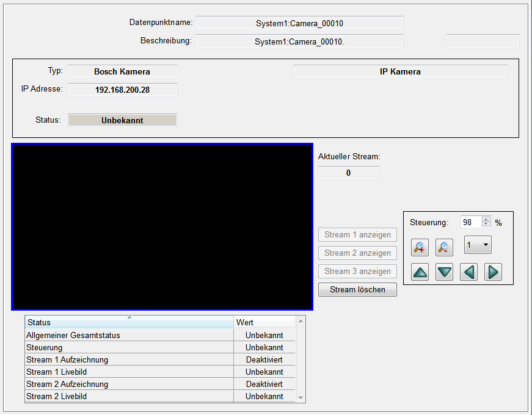Open the preset number dropdown showing 1

[478, 245]
